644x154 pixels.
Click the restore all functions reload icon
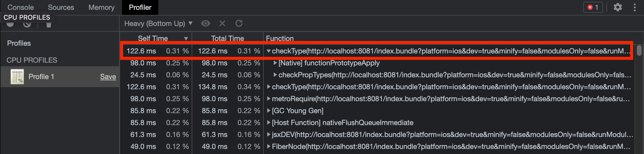tap(239, 23)
